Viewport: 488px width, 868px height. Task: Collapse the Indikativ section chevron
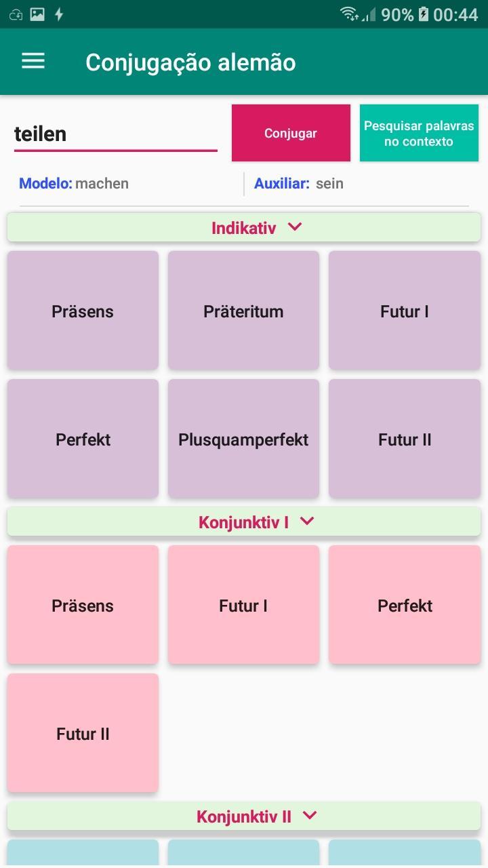click(294, 227)
